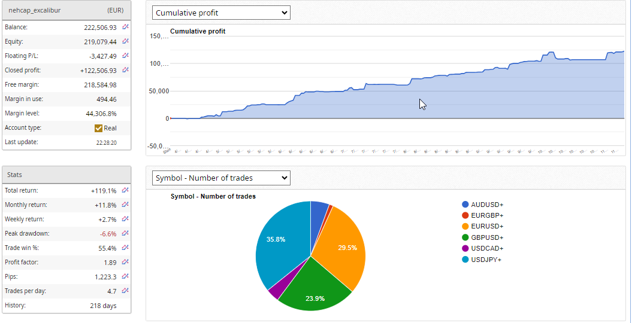Toggle the EURGBP+ legend entry
Image resolution: width=644 pixels, height=323 pixels.
486,215
